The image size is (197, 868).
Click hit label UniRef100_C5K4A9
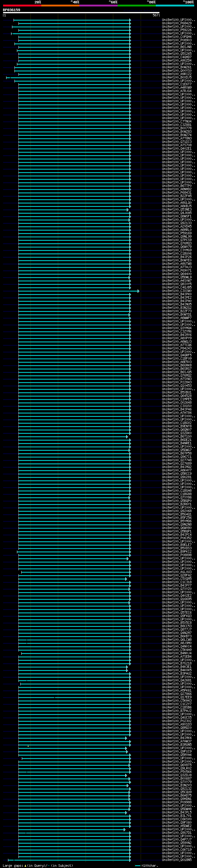coord(177,650)
